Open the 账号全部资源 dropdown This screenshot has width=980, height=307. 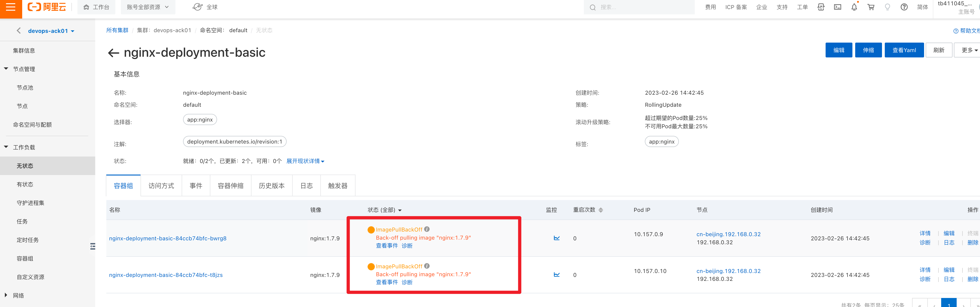pyautogui.click(x=148, y=7)
